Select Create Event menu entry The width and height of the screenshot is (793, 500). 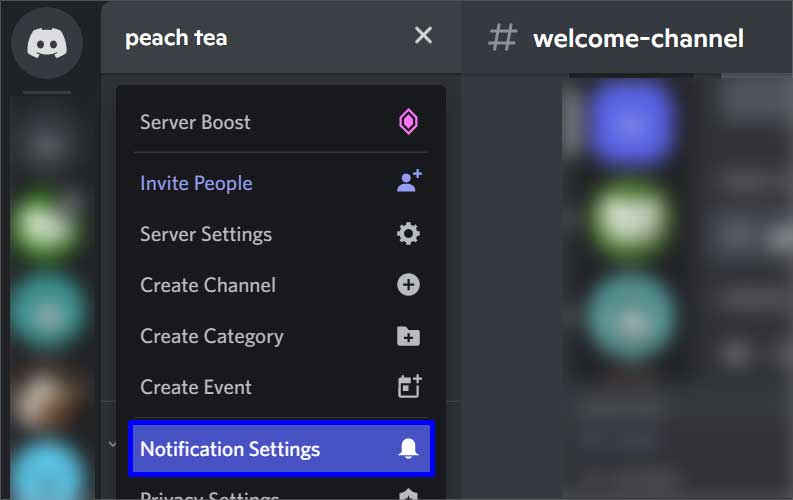(x=281, y=387)
